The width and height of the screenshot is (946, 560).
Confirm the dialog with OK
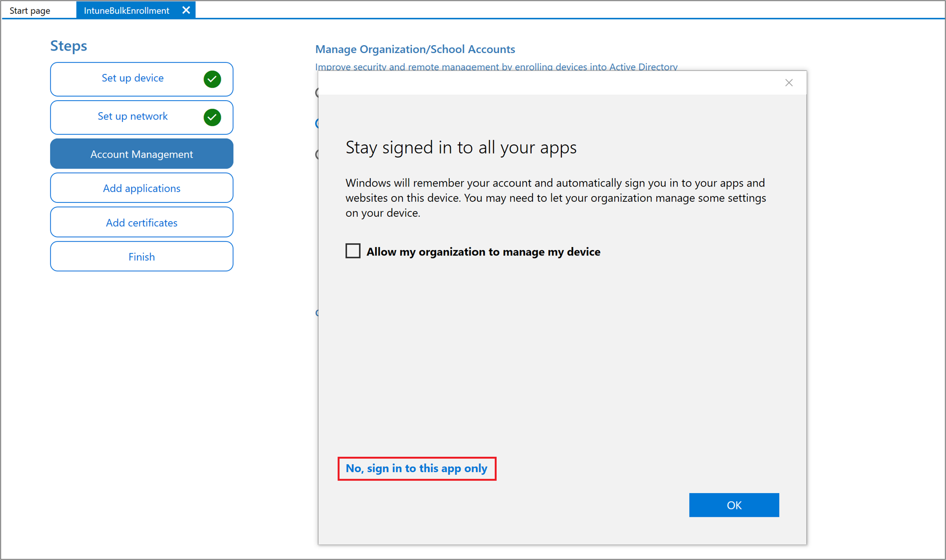[734, 505]
